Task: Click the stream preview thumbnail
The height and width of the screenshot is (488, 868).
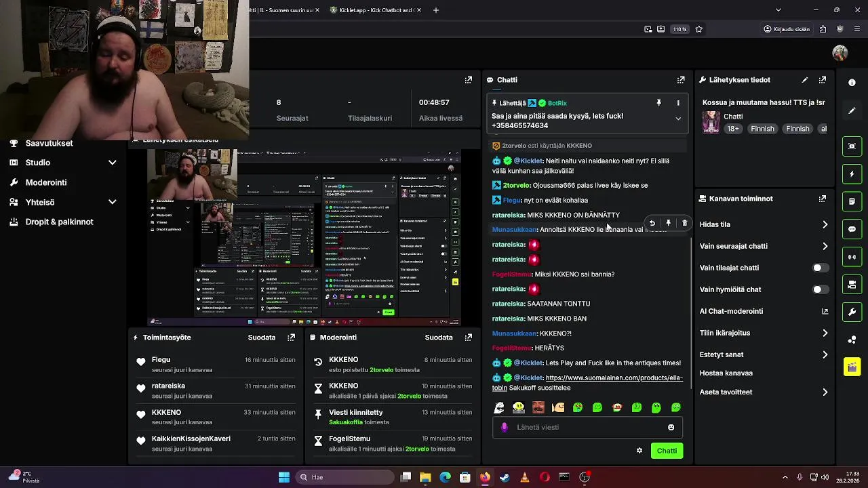Action: (x=304, y=237)
